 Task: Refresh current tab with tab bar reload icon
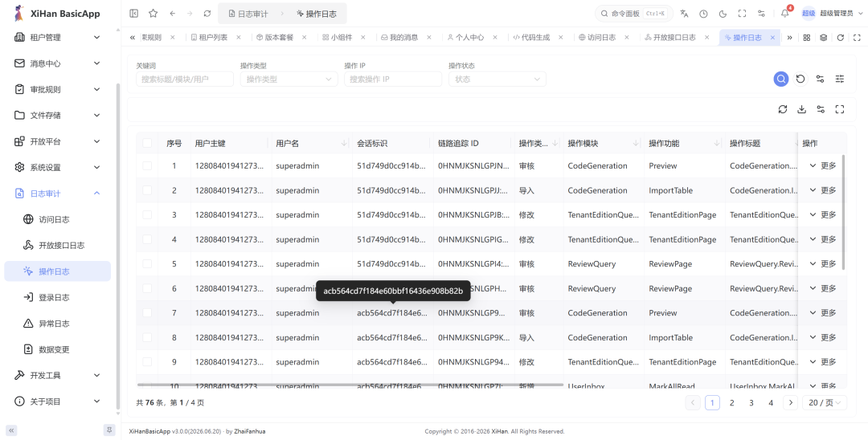click(x=841, y=38)
